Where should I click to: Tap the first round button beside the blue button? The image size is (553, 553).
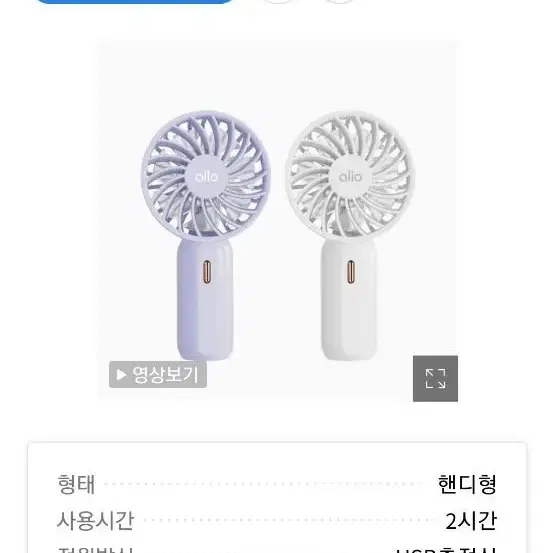tap(279, 1)
